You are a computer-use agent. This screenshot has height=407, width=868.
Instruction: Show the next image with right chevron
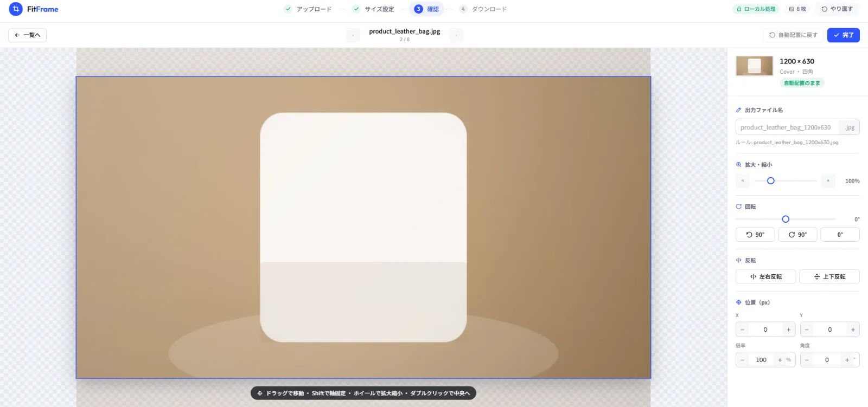pos(456,35)
